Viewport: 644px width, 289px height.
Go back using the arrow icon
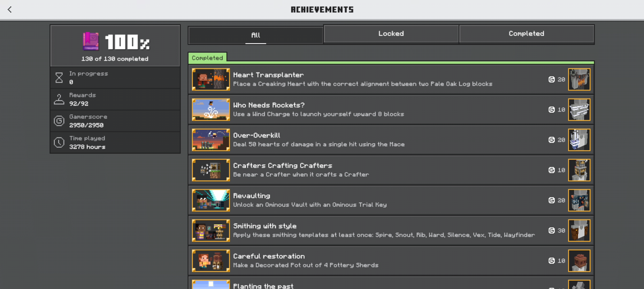click(10, 10)
